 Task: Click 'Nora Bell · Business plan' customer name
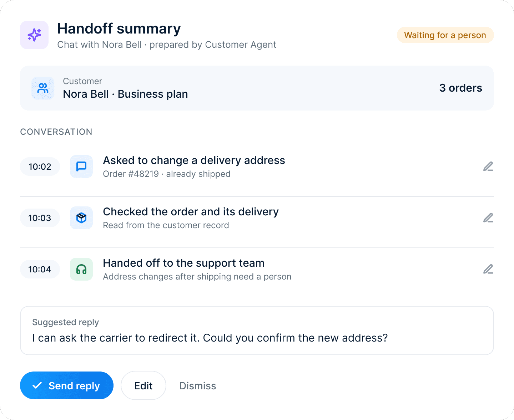pyautogui.click(x=125, y=94)
